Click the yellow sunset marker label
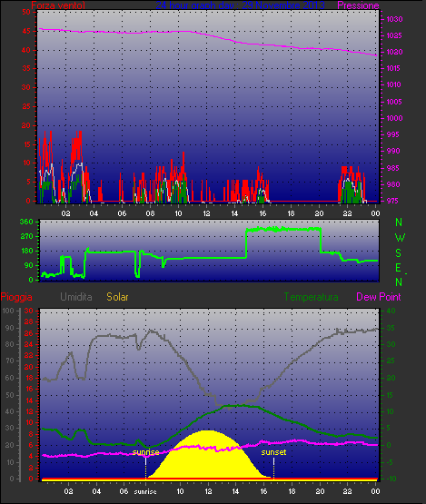This screenshot has height=504, width=426. [x=273, y=452]
